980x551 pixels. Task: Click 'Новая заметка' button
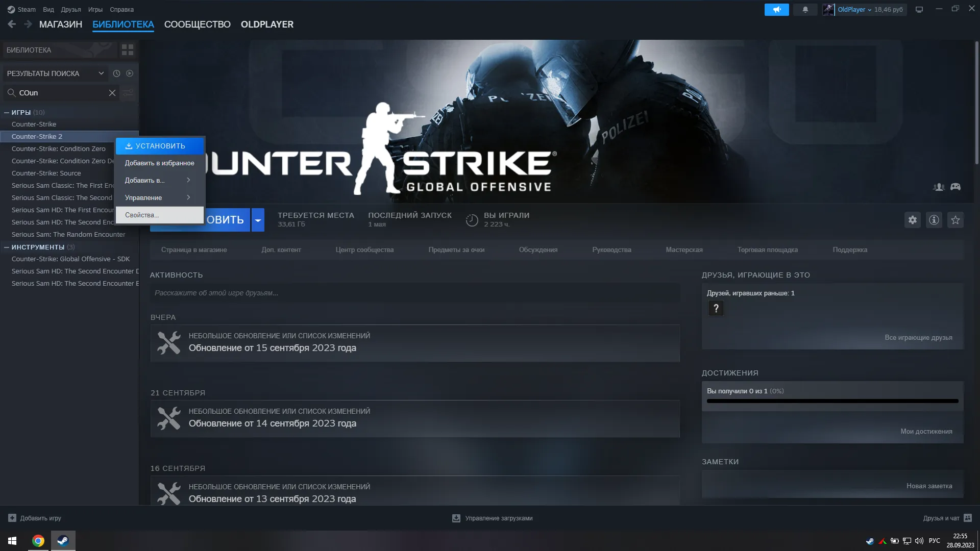click(x=929, y=486)
